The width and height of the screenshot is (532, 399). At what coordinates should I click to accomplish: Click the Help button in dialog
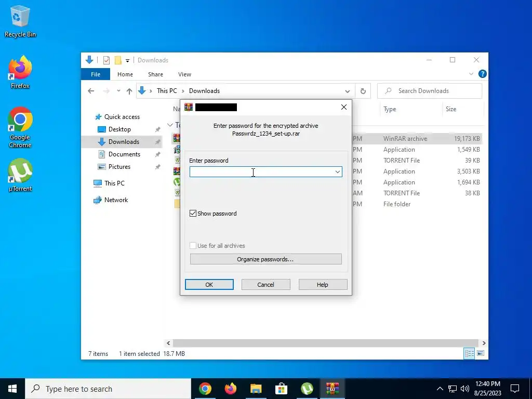pyautogui.click(x=323, y=285)
